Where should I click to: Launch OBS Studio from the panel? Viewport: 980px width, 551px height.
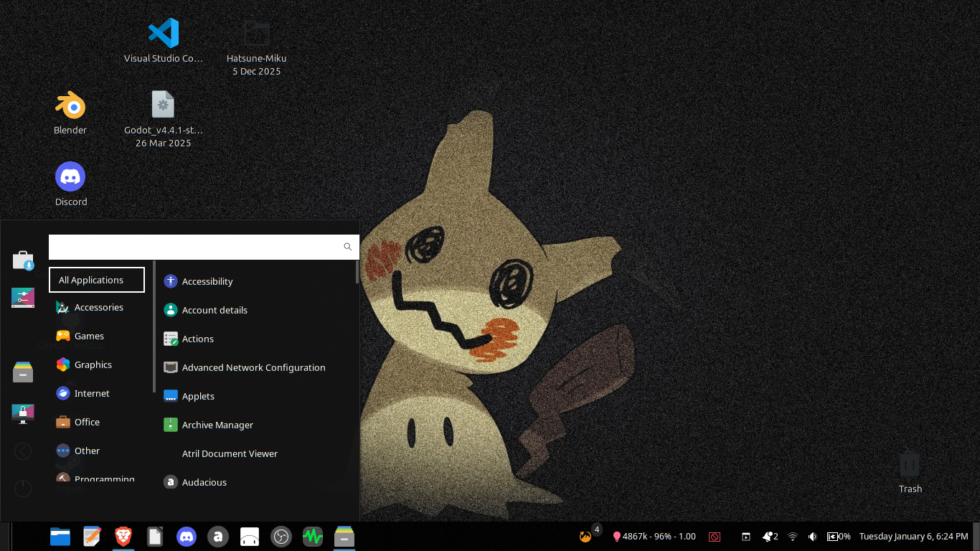pos(281,536)
